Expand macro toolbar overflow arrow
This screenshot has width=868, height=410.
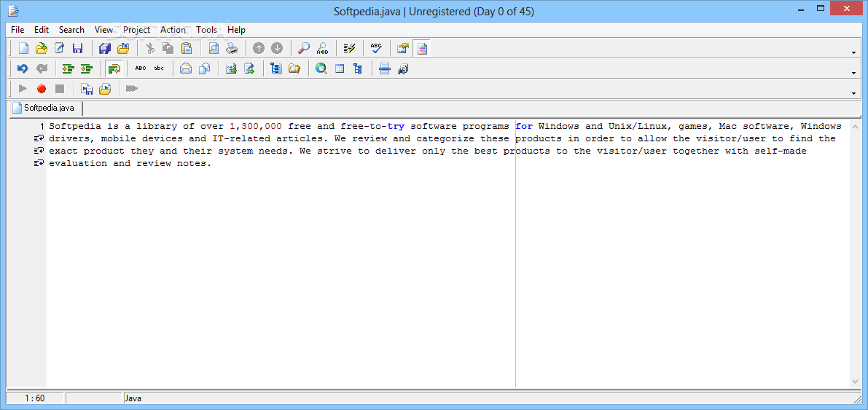[x=855, y=93]
